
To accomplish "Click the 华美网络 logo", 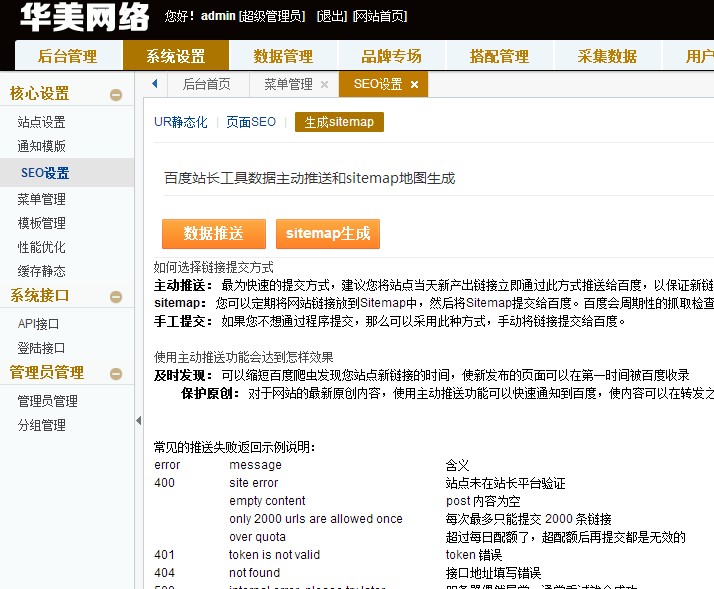I will (85, 17).
